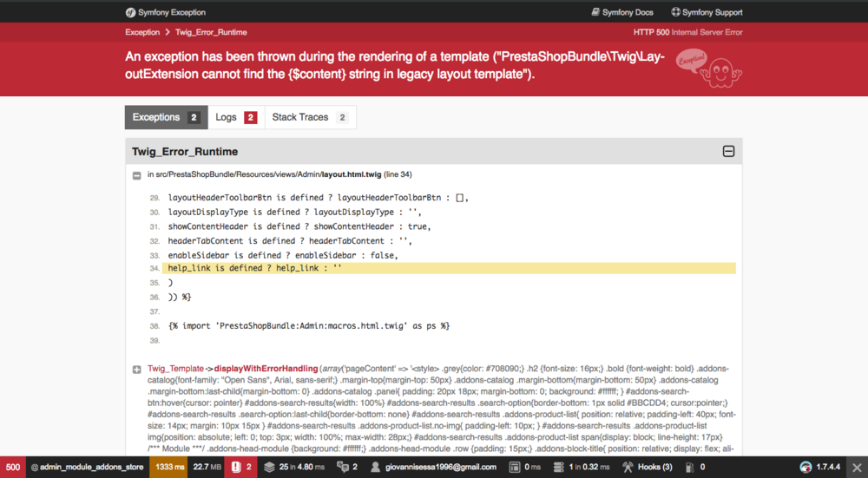Click the red error exclamation icon
The height and width of the screenshot is (478, 868).
pyautogui.click(x=236, y=467)
